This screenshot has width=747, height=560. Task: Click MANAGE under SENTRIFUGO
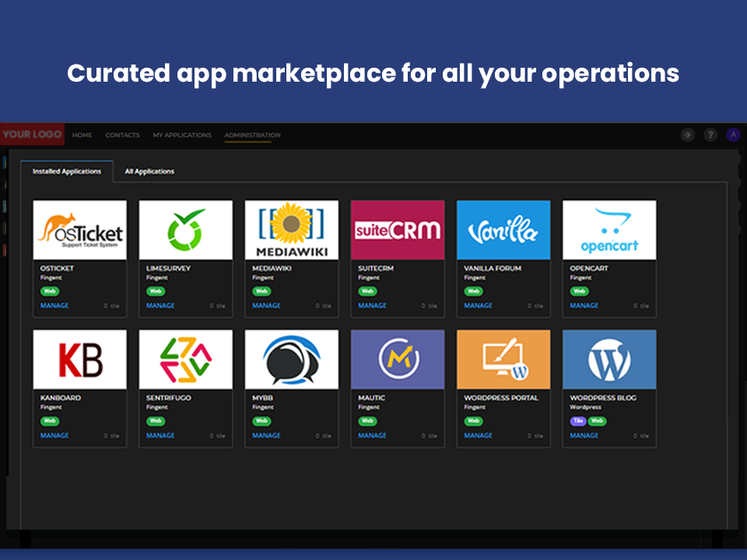160,436
